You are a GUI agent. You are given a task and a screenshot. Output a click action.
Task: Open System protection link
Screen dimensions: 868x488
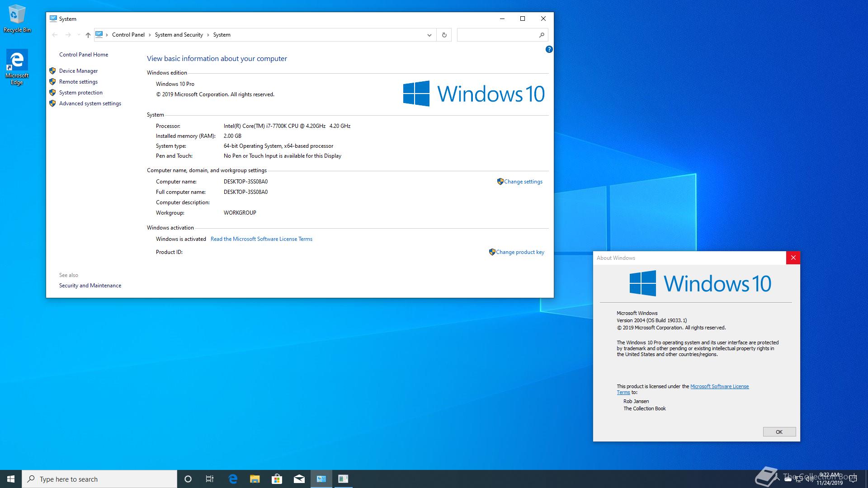(x=81, y=93)
